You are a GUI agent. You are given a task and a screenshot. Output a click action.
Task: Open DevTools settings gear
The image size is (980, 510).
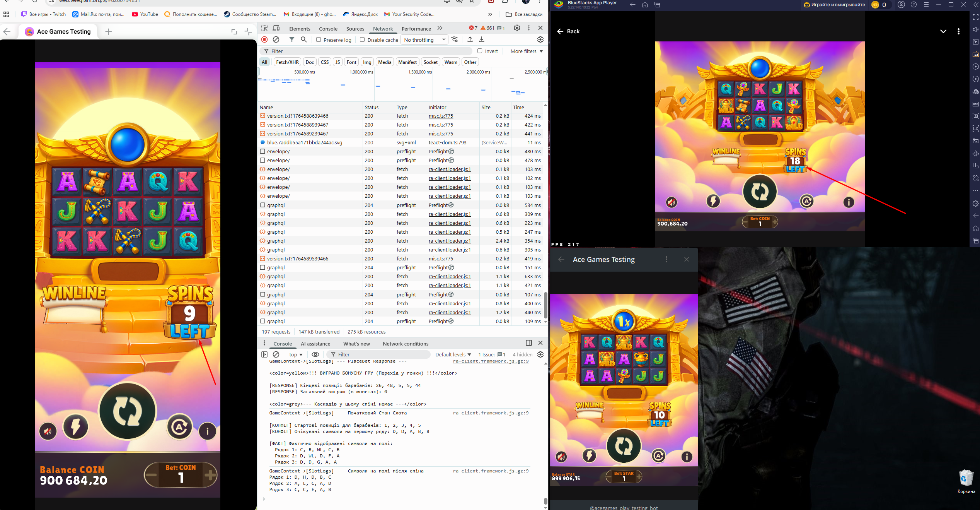(x=516, y=28)
